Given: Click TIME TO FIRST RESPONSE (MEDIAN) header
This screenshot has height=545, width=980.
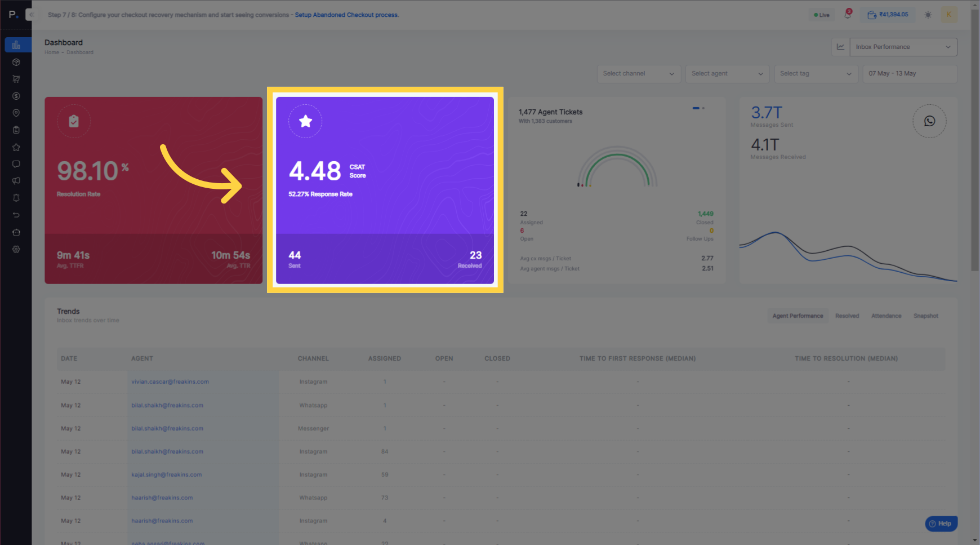Looking at the screenshot, I should click(x=638, y=358).
